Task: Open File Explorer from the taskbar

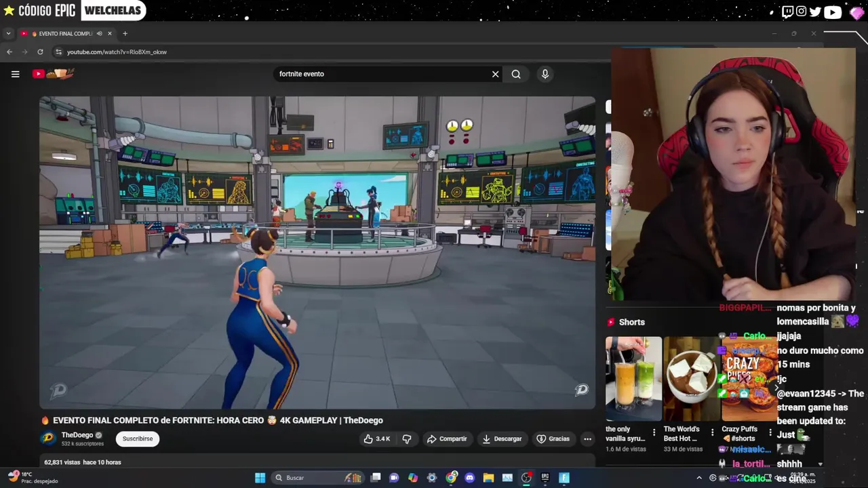Action: point(488,478)
